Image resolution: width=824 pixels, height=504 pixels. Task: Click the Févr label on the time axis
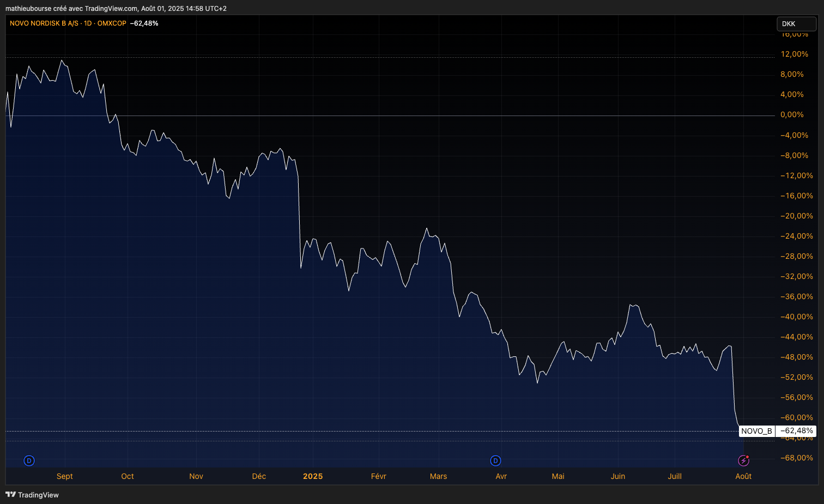pos(379,476)
